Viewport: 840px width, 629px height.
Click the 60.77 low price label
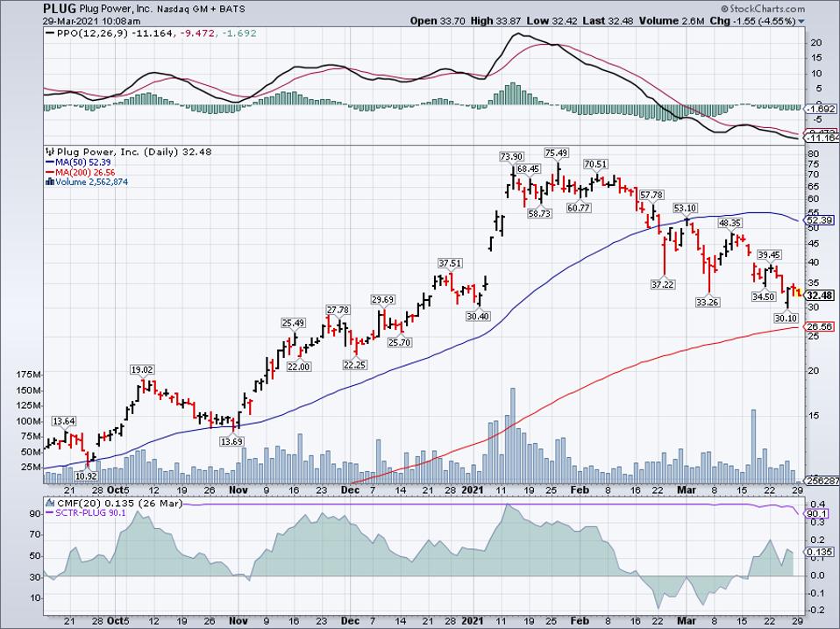click(579, 207)
